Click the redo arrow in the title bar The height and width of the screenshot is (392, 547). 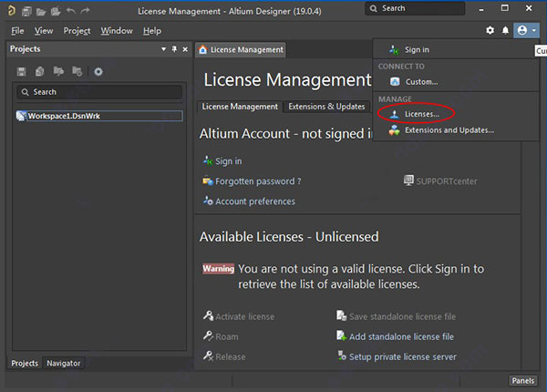(85, 11)
